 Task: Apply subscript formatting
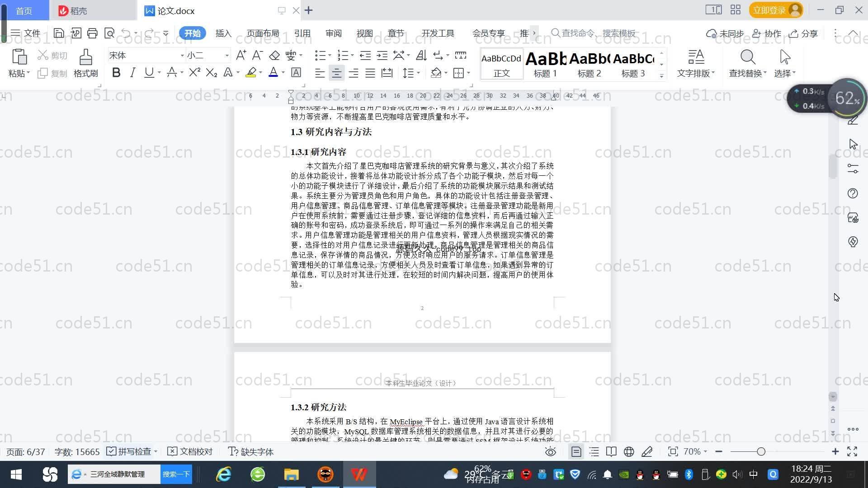[211, 72]
